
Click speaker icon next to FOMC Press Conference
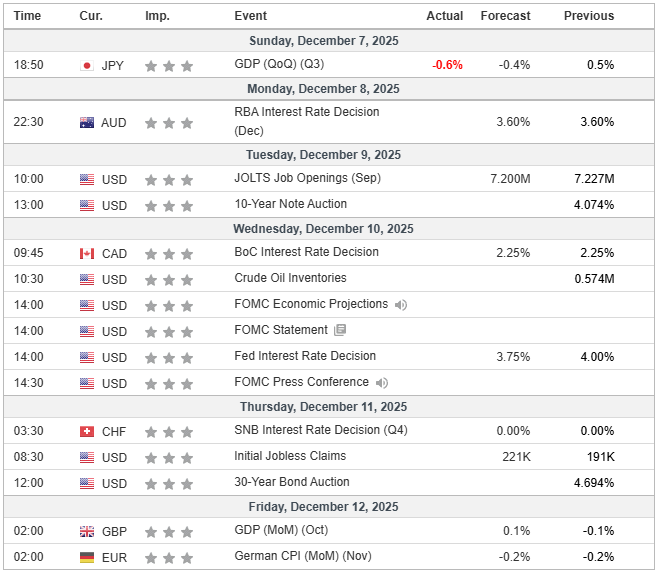pos(382,383)
